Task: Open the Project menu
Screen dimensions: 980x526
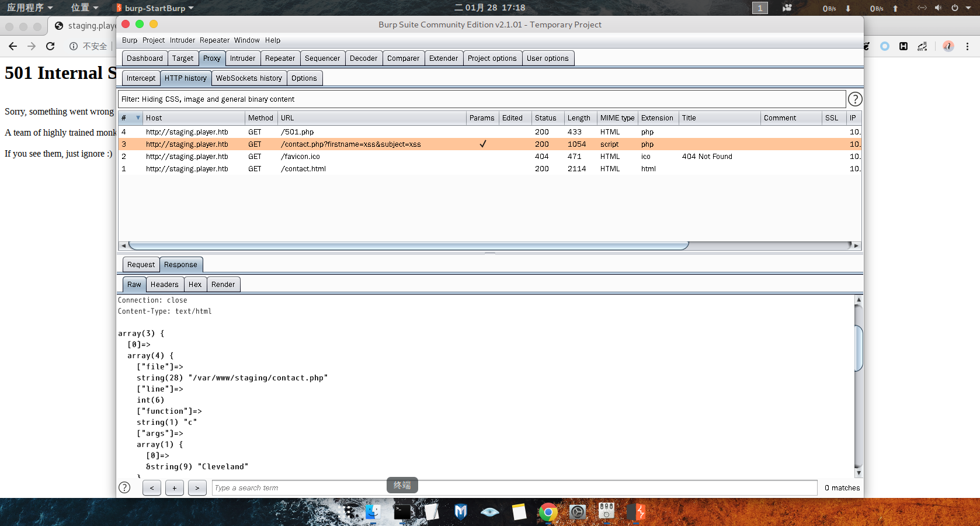Action: pos(154,40)
